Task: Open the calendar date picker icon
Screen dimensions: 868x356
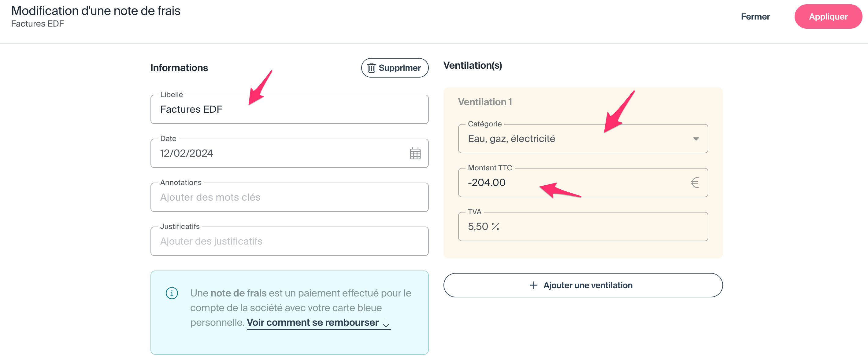Action: [415, 154]
